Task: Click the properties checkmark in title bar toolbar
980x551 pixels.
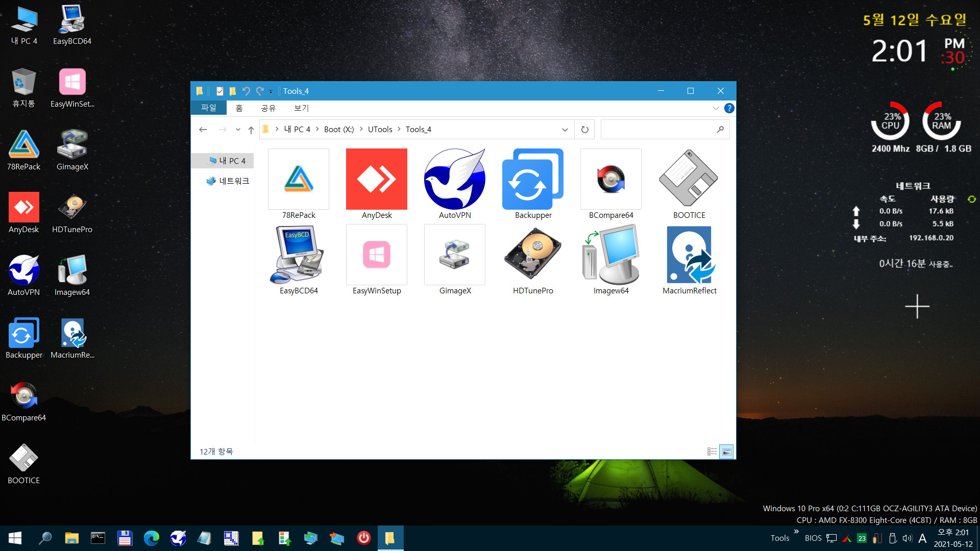Action: click(219, 91)
